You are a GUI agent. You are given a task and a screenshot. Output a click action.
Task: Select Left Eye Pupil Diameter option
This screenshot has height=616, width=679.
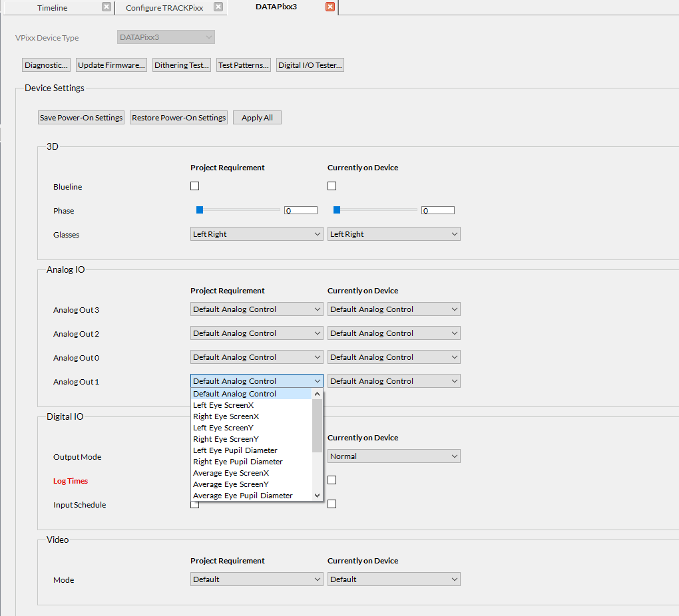click(235, 450)
